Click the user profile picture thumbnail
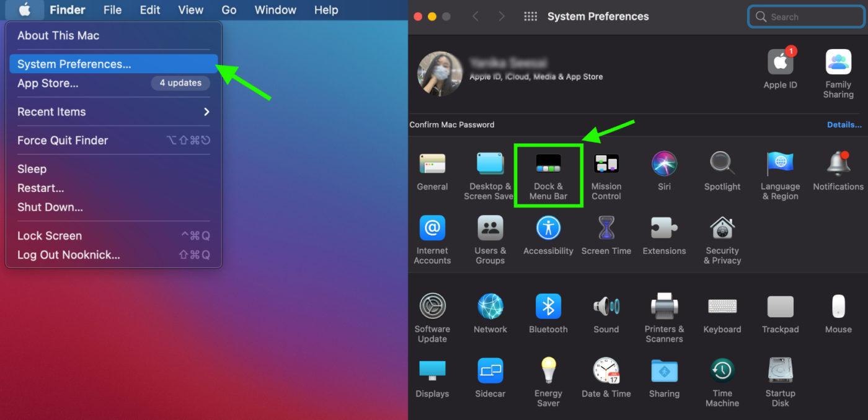Screen dimensions: 868x420 point(440,74)
